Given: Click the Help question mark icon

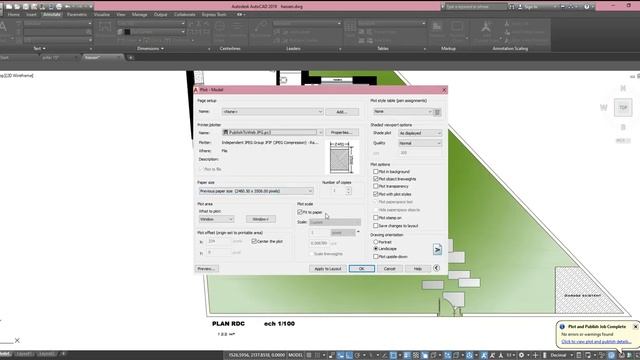Looking at the screenshot, I should pos(587,7).
